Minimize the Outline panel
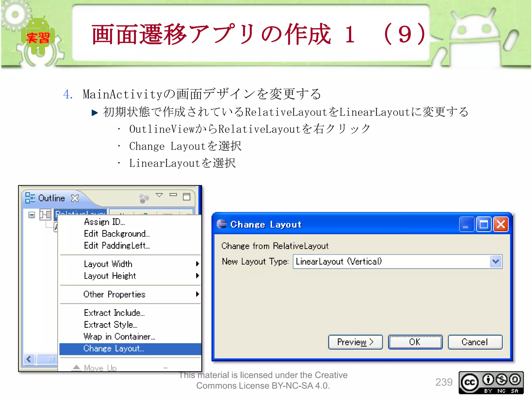Viewport: 532px width, 399px height. pyautogui.click(x=173, y=195)
